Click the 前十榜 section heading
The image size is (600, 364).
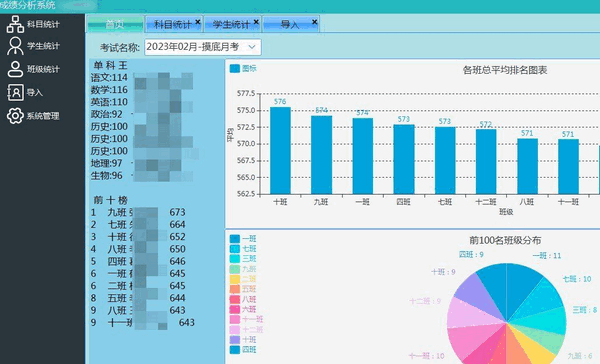pyautogui.click(x=110, y=200)
